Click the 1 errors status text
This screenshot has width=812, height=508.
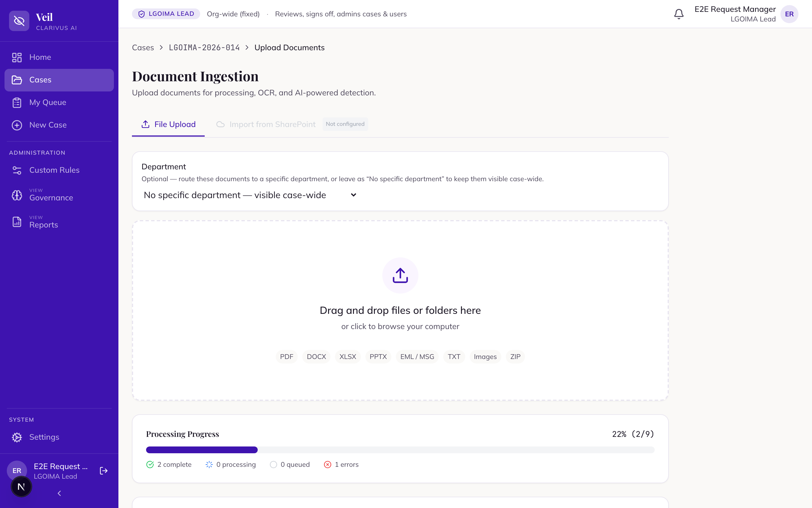point(347,465)
